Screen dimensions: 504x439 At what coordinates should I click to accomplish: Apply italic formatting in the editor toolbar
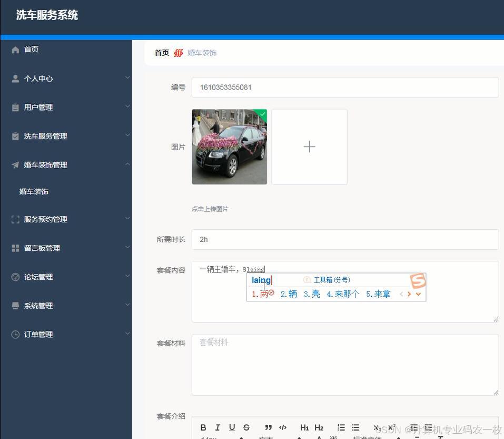(218, 427)
